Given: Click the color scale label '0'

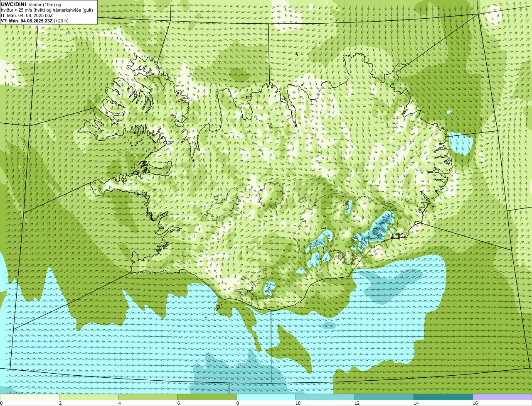Looking at the screenshot, I should point(2,403).
